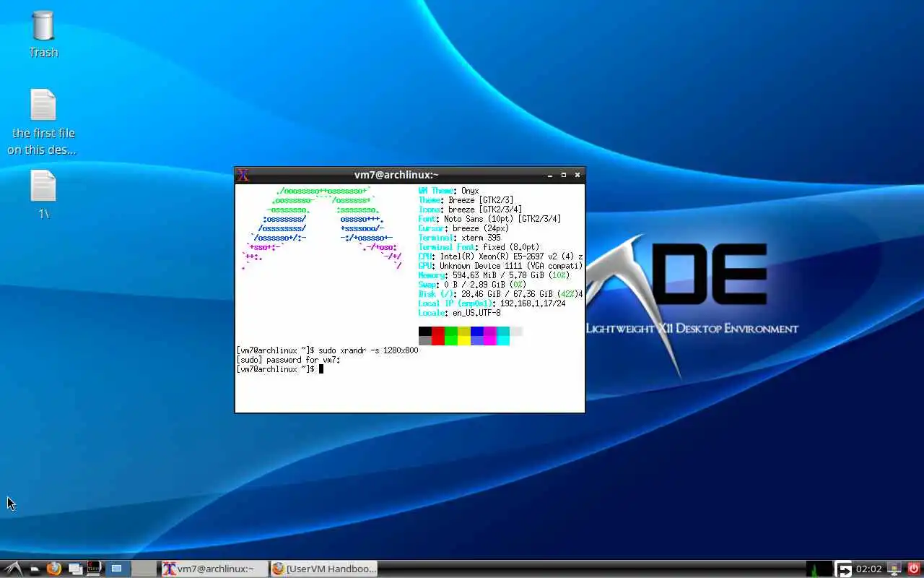Click the last terminal prompt with cursor

(279, 369)
